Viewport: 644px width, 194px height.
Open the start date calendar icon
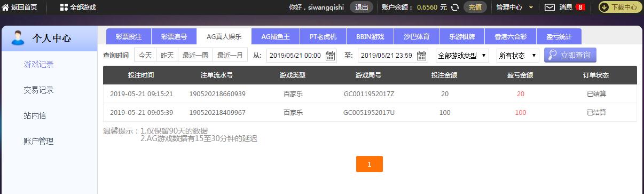pyautogui.click(x=331, y=56)
